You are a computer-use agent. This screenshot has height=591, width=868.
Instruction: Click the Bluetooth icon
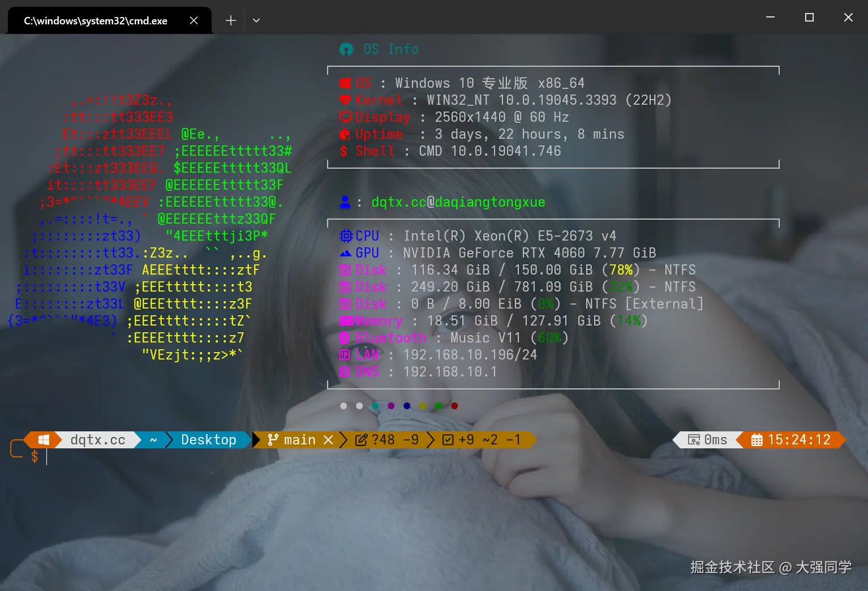point(344,338)
